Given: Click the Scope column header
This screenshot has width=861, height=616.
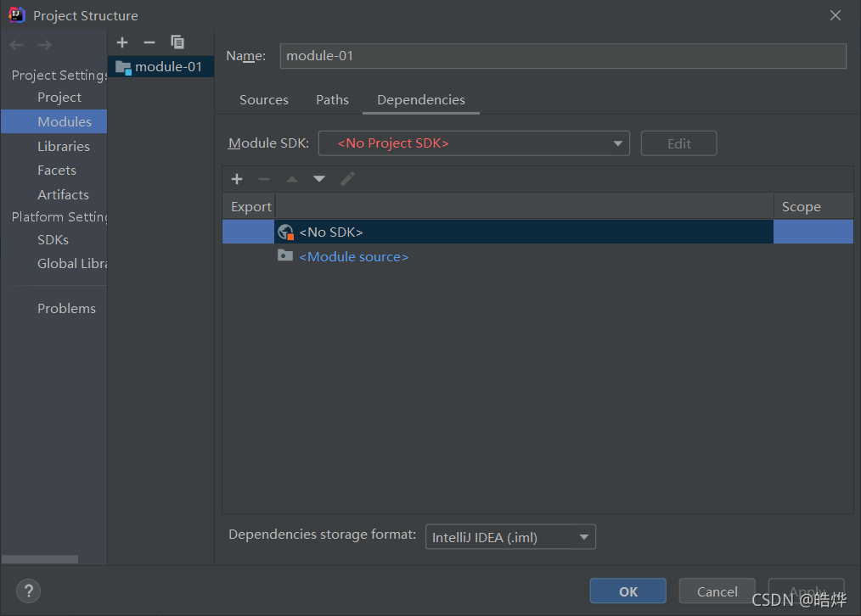Looking at the screenshot, I should click(x=813, y=207).
